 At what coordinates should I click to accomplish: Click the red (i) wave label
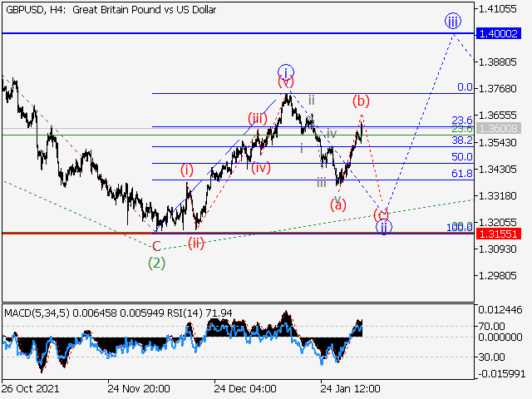(186, 170)
